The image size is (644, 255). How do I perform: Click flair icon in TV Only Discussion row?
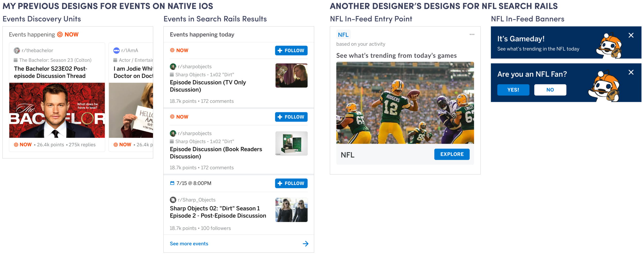click(x=172, y=75)
